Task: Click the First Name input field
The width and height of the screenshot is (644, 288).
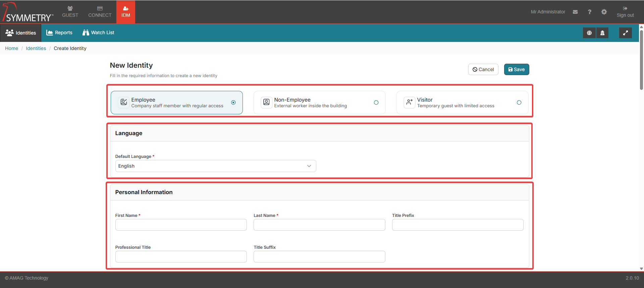Action: (181, 225)
